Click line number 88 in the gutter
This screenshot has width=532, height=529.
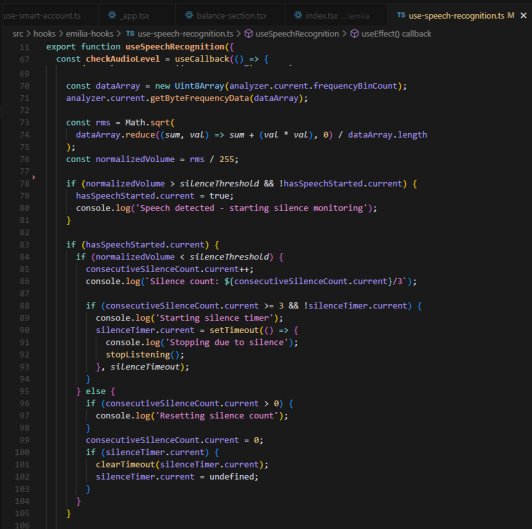point(24,306)
